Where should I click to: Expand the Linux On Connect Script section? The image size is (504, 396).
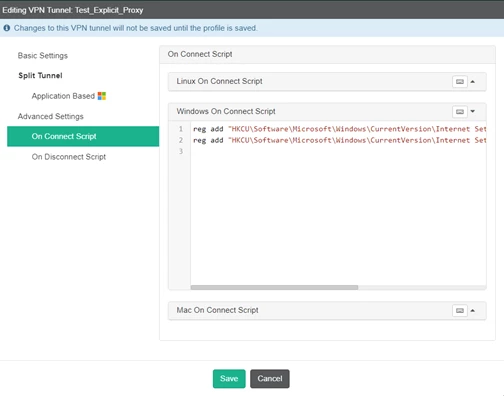point(473,82)
